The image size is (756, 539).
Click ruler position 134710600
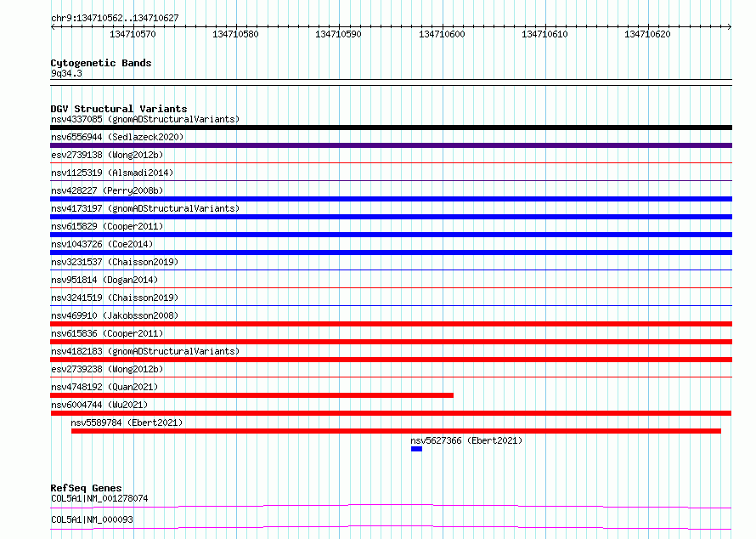(x=442, y=34)
